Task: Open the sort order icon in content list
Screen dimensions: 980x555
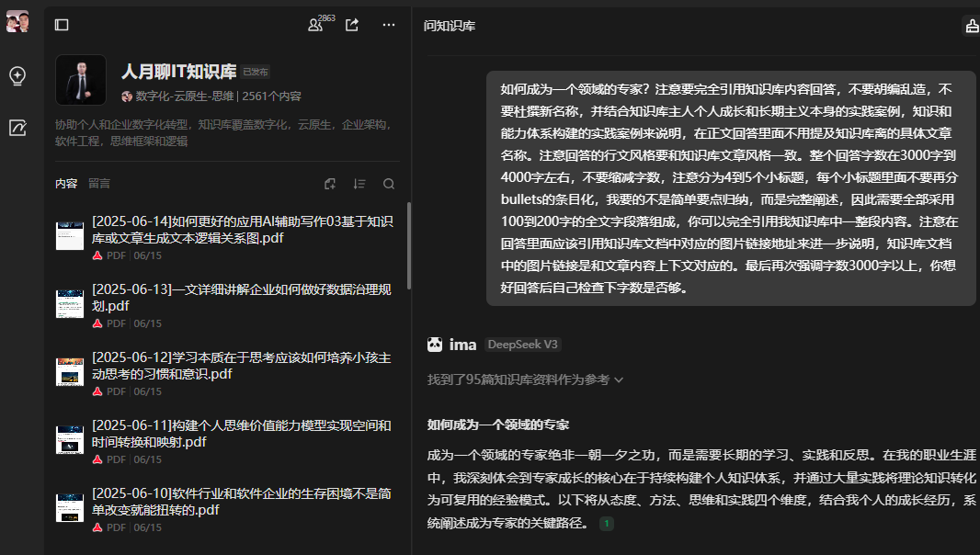Action: [359, 184]
